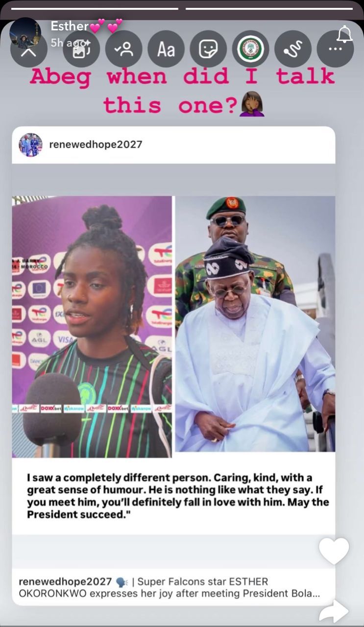
Task: Share the story with the arrow icon
Action: tap(334, 611)
